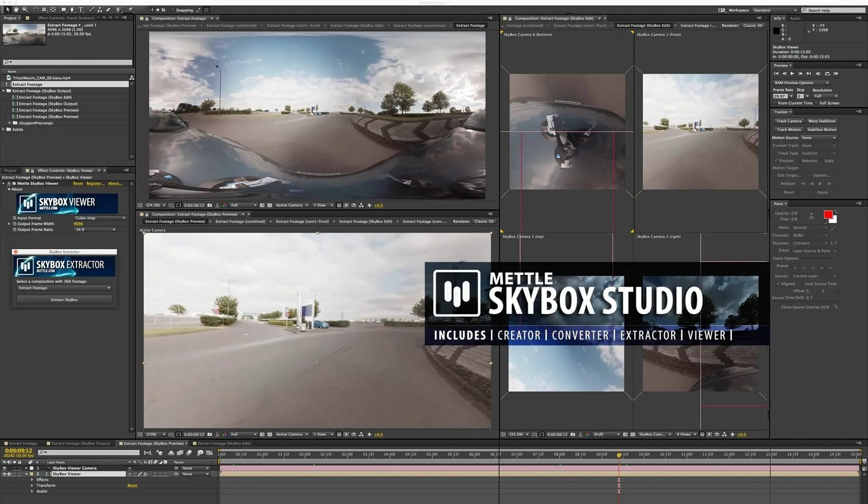Image resolution: width=868 pixels, height=504 pixels.
Task: Click the Preview panel Play button
Action: coord(792,73)
